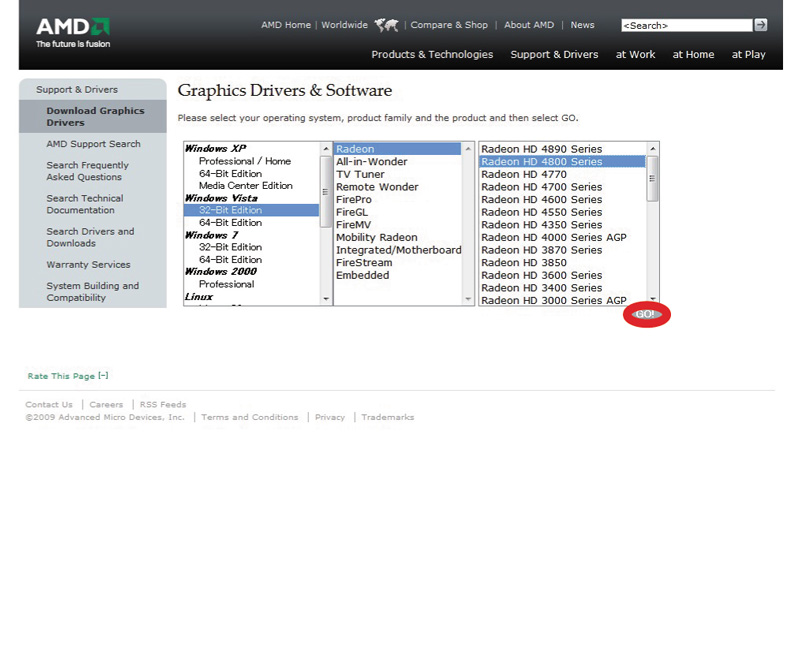The height and width of the screenshot is (664, 800).
Task: Select Radeon HD 4600 Series
Action: (541, 200)
